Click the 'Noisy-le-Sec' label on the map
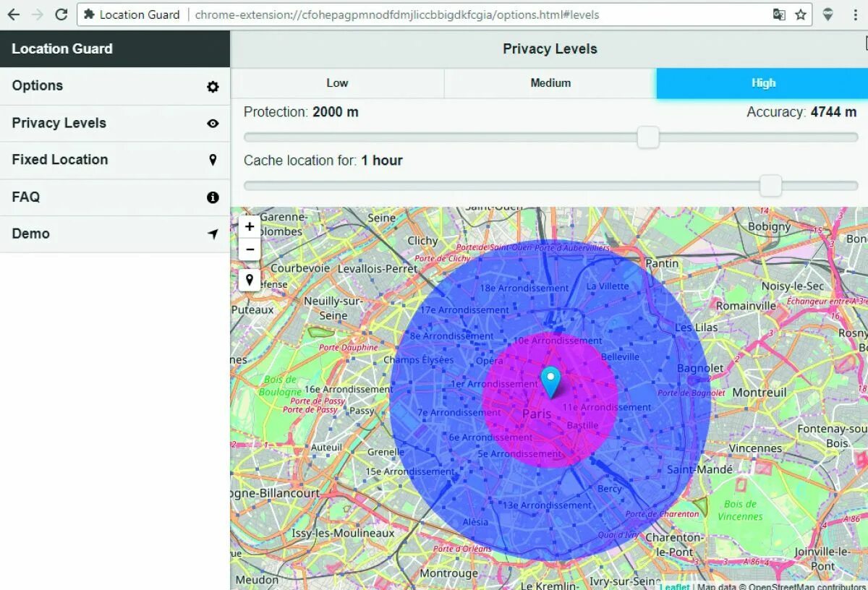 pyautogui.click(x=792, y=286)
